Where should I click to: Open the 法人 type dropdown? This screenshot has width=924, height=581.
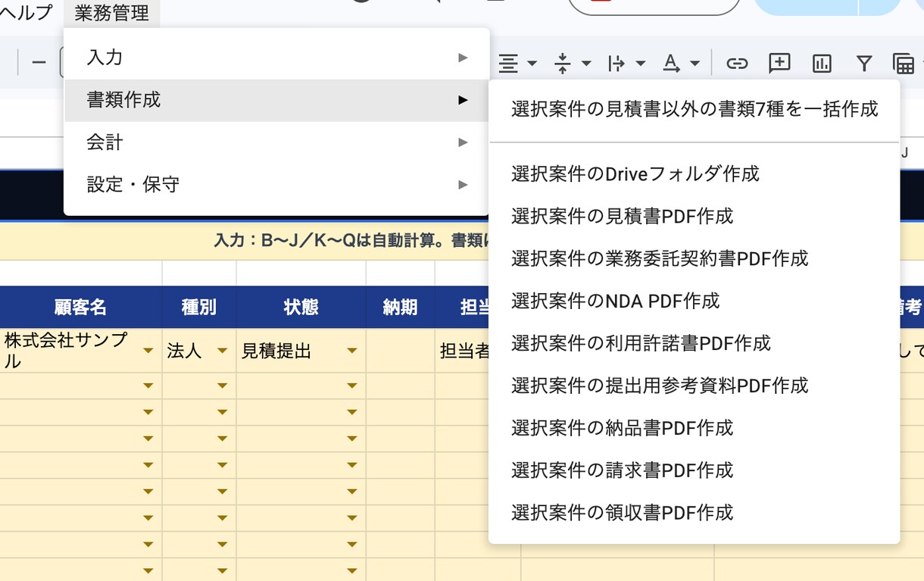[222, 351]
